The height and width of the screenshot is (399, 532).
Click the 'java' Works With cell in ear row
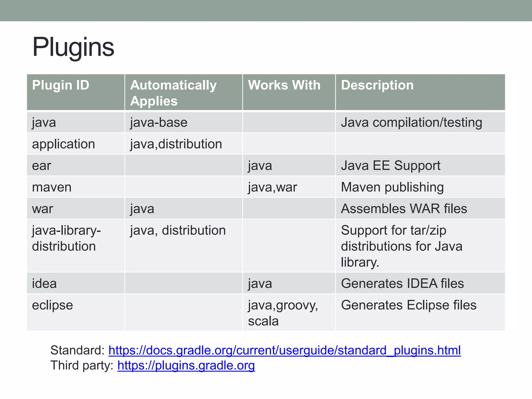tap(289, 165)
